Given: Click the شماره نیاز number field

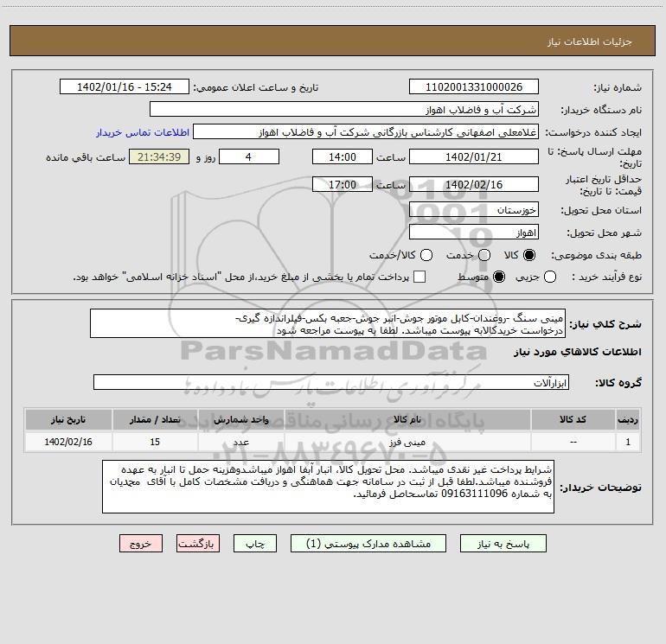Looking at the screenshot, I should coord(474,87).
